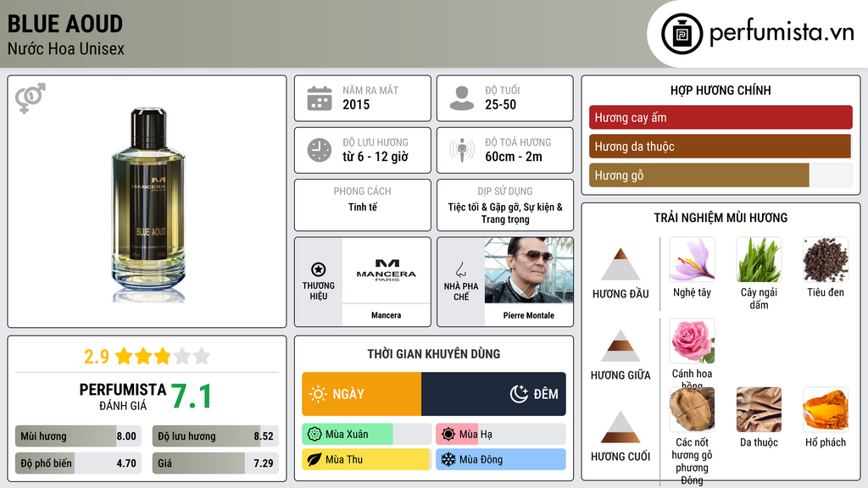Click the Mancera Paris brand logo
Screen dimensions: 868x488
click(x=386, y=270)
